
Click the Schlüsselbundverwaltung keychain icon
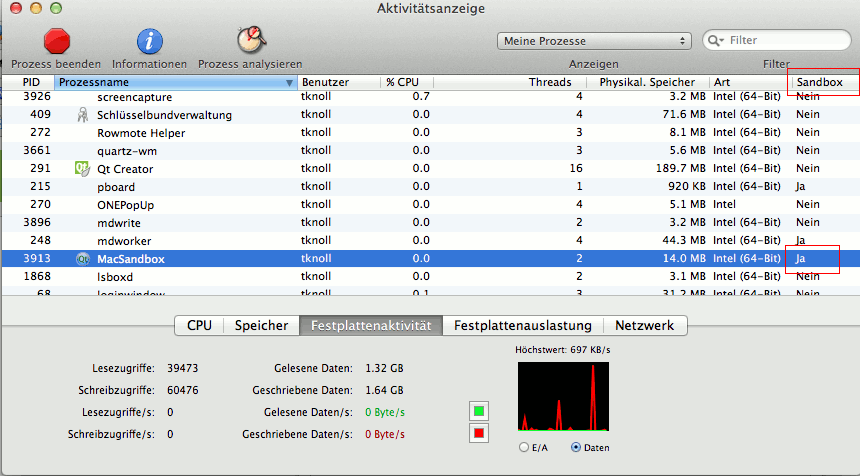[x=83, y=115]
